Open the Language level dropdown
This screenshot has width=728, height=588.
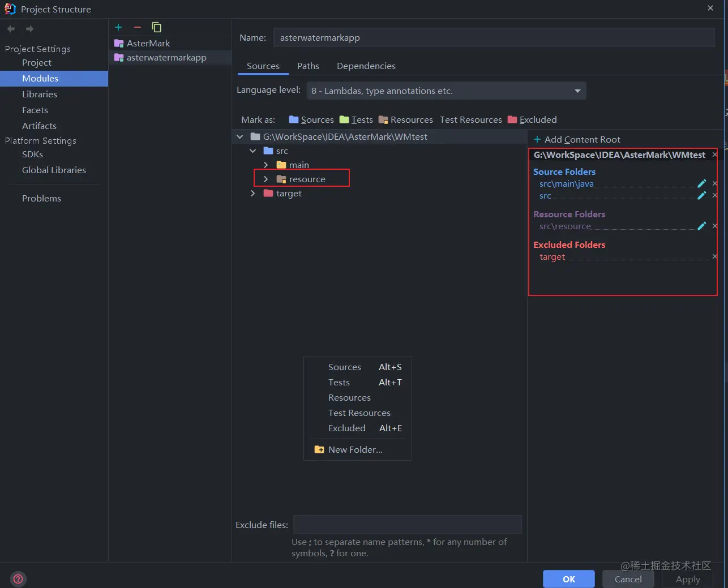446,91
